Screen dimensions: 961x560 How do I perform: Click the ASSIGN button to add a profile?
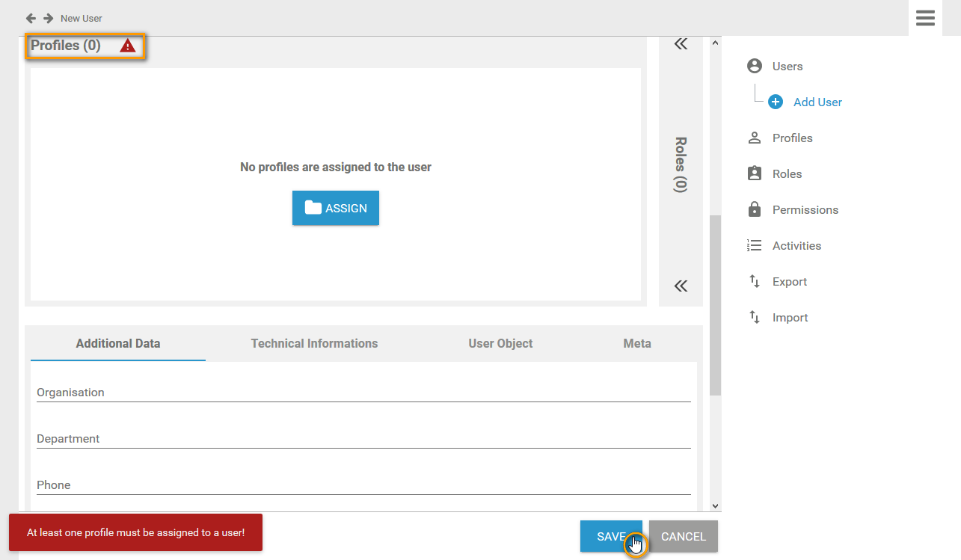[335, 208]
